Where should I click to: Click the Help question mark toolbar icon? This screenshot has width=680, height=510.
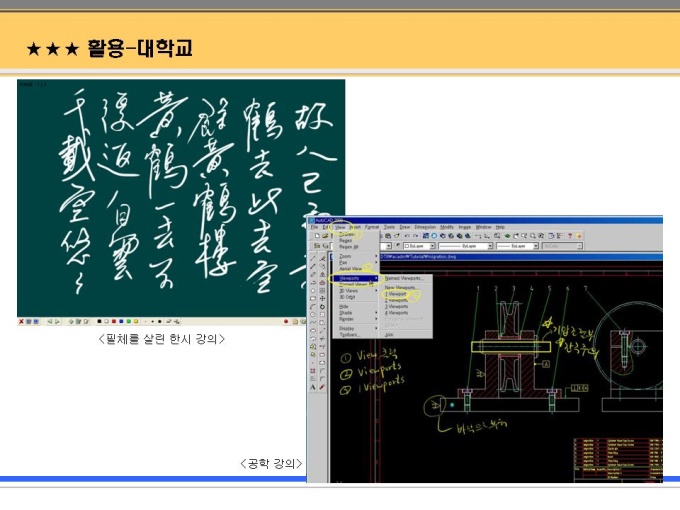click(570, 236)
